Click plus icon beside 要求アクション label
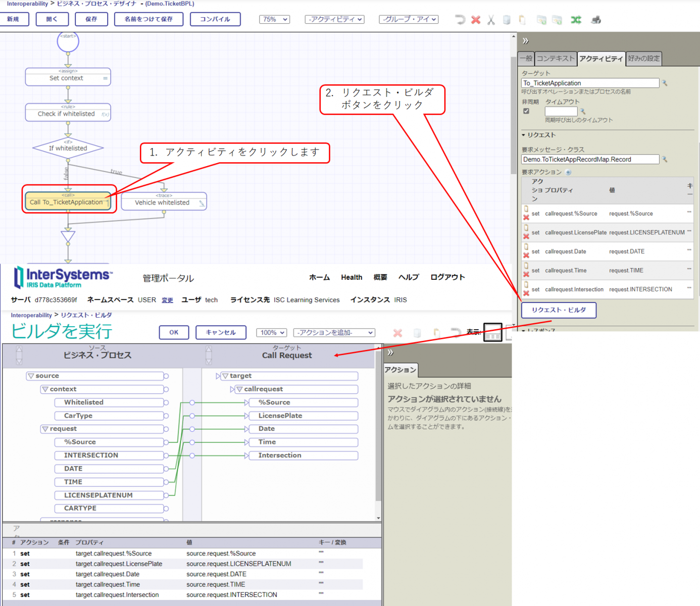This screenshot has width=700, height=606. (x=569, y=172)
